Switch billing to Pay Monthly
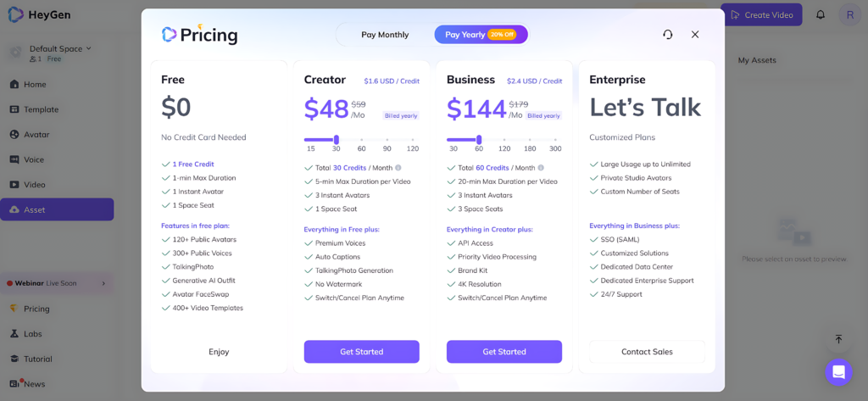Screen dimensions: 868x401 click(x=385, y=35)
